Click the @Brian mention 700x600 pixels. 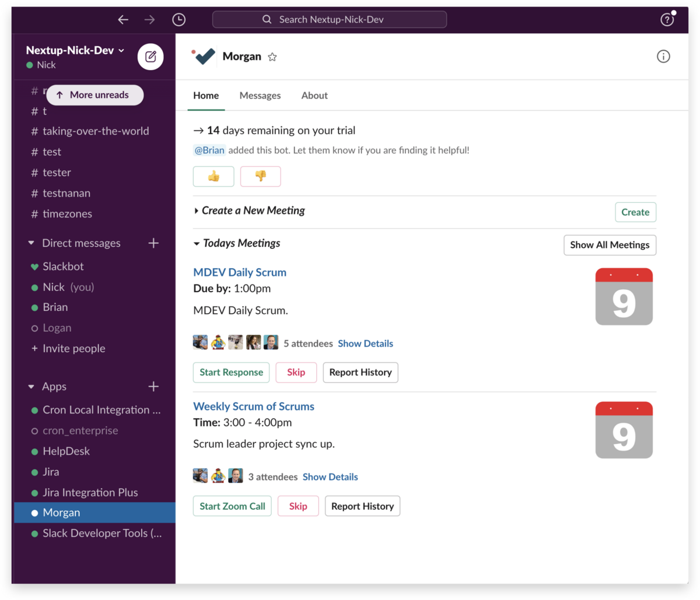coord(209,150)
